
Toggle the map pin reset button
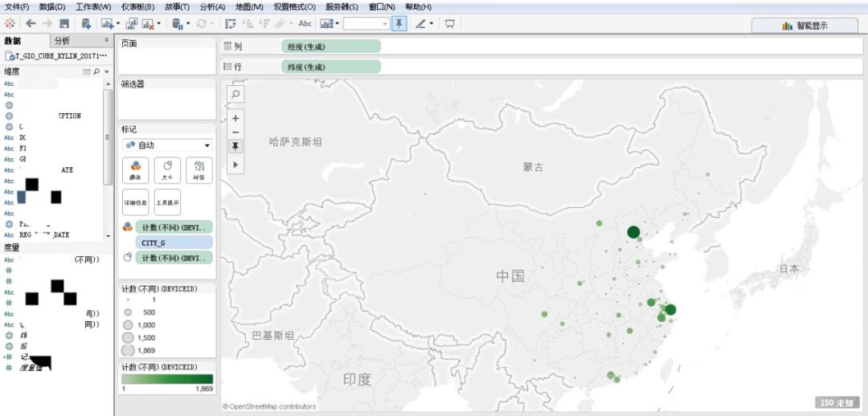tap(235, 147)
